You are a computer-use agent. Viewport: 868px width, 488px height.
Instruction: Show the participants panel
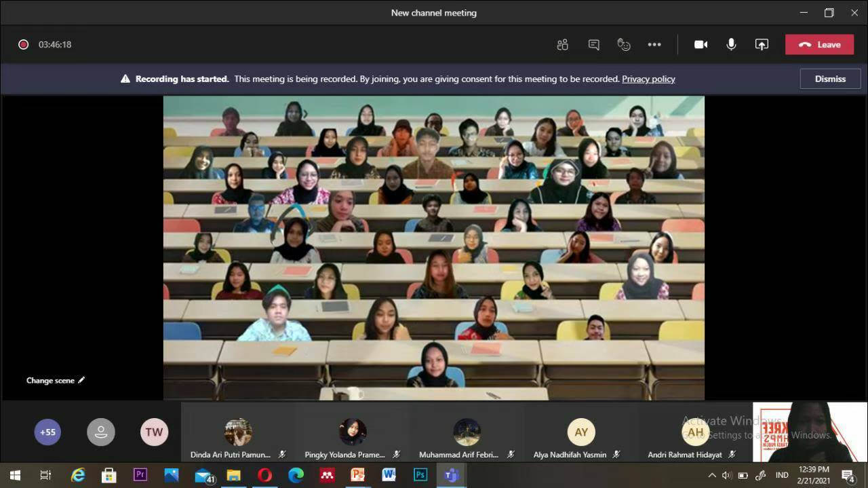pyautogui.click(x=562, y=45)
